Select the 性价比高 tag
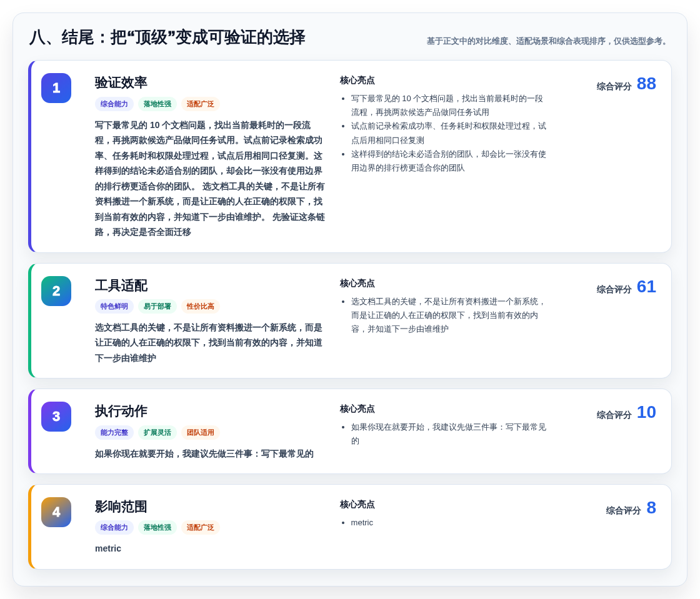 coord(201,307)
